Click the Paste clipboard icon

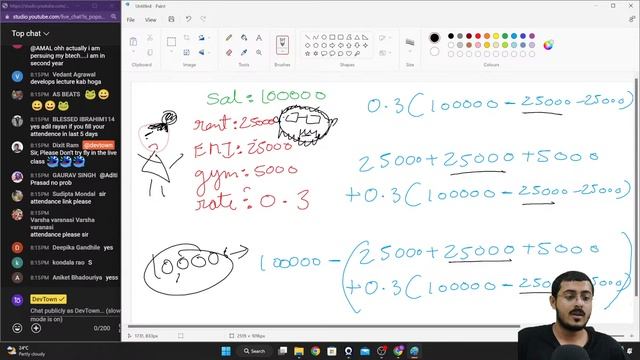pos(133,42)
